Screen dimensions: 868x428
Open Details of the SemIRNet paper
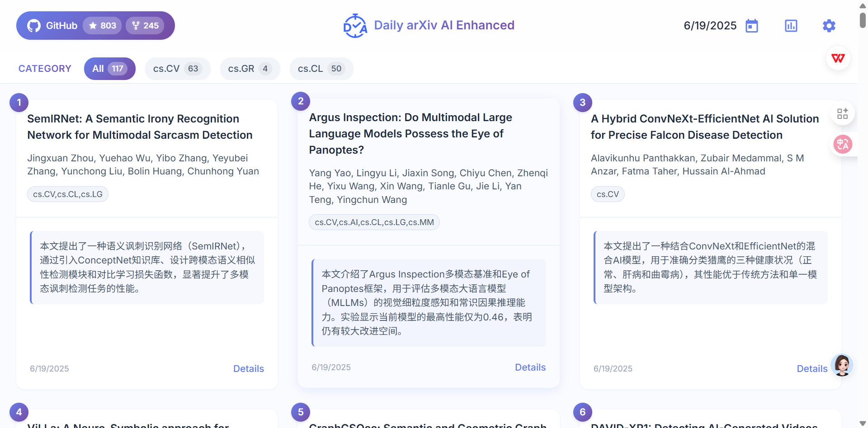[248, 368]
